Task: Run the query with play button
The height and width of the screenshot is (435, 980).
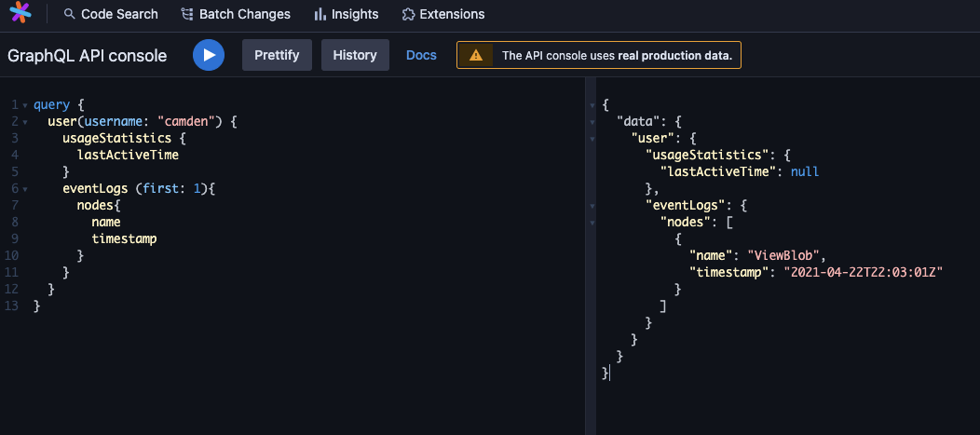Action: pos(209,55)
